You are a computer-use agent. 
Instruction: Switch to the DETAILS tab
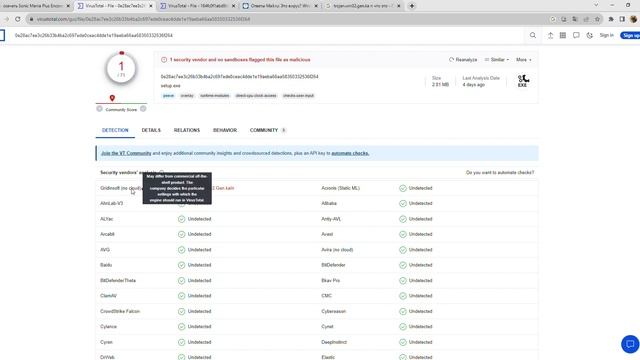click(x=151, y=130)
